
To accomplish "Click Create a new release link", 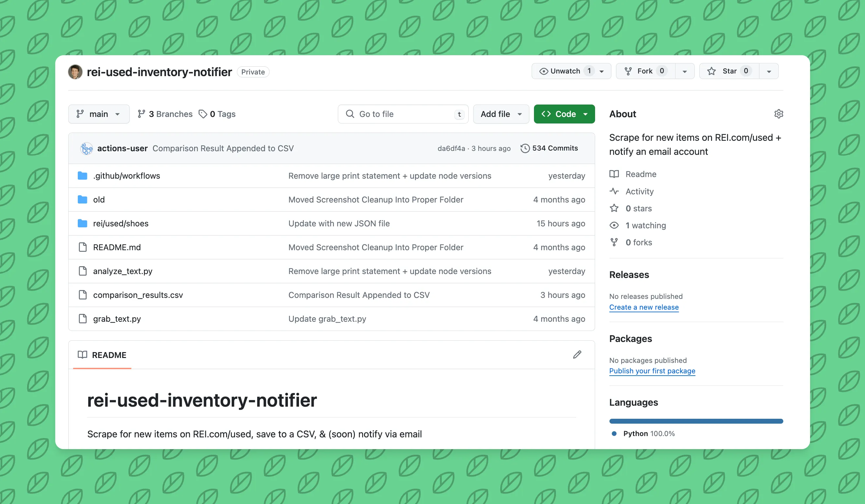I will (x=644, y=307).
